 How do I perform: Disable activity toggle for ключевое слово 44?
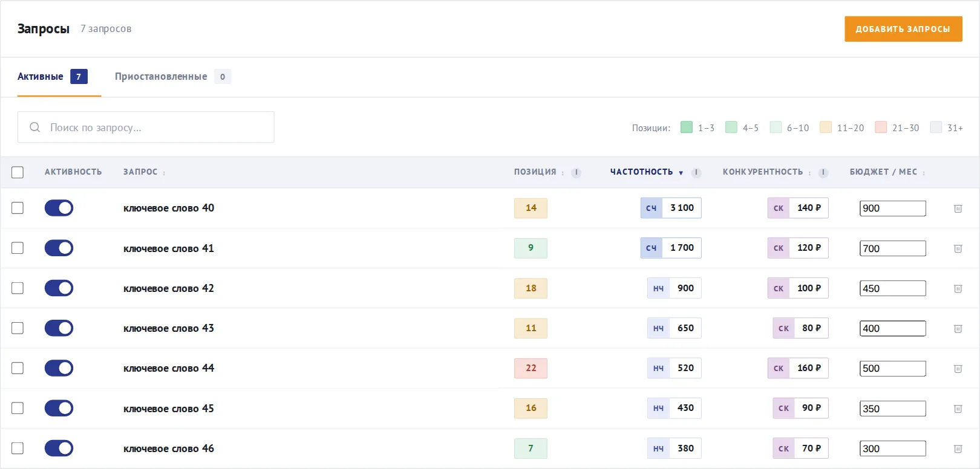coord(59,368)
